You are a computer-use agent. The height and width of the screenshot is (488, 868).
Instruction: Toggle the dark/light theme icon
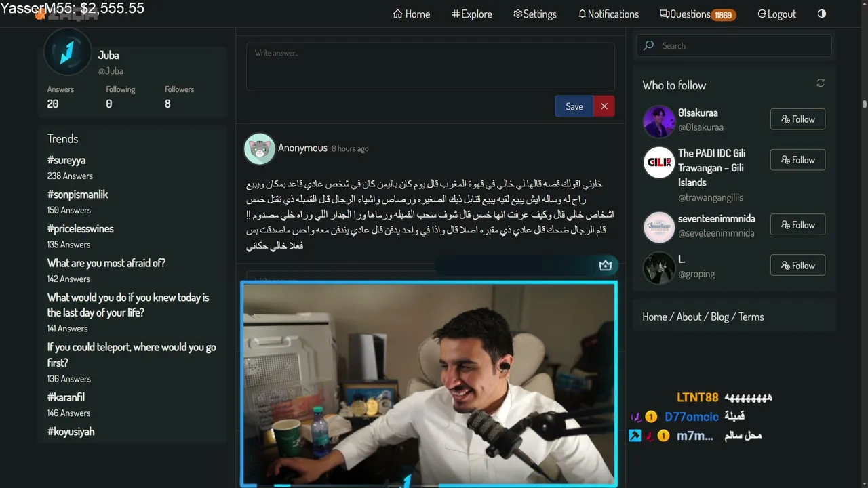point(822,14)
